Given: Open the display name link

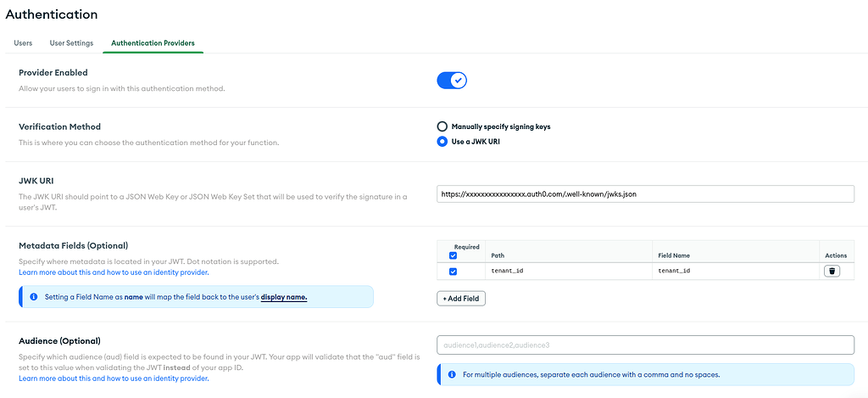Looking at the screenshot, I should pyautogui.click(x=284, y=297).
